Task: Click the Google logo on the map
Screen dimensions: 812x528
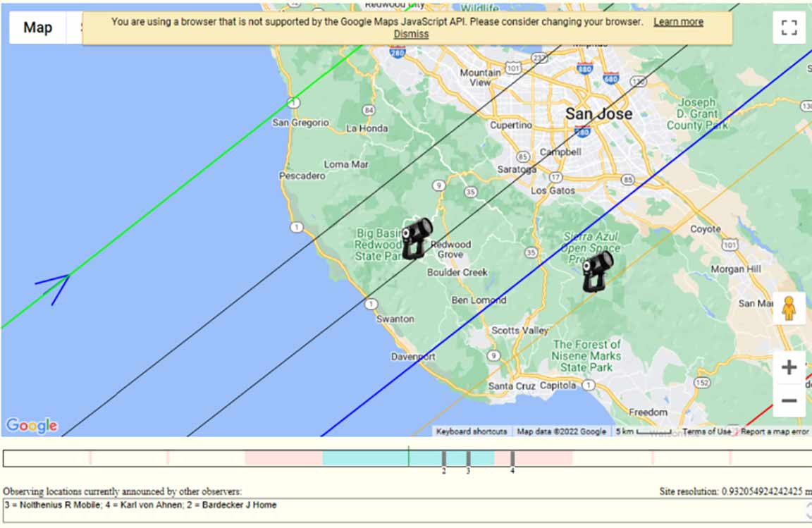Action: pos(32,425)
